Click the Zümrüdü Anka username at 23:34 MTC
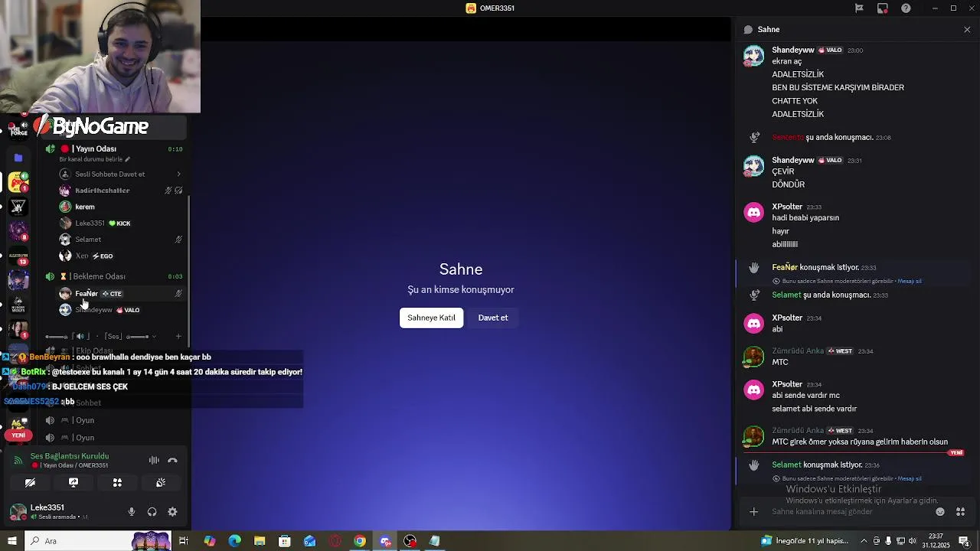This screenshot has height=551, width=980. point(798,350)
